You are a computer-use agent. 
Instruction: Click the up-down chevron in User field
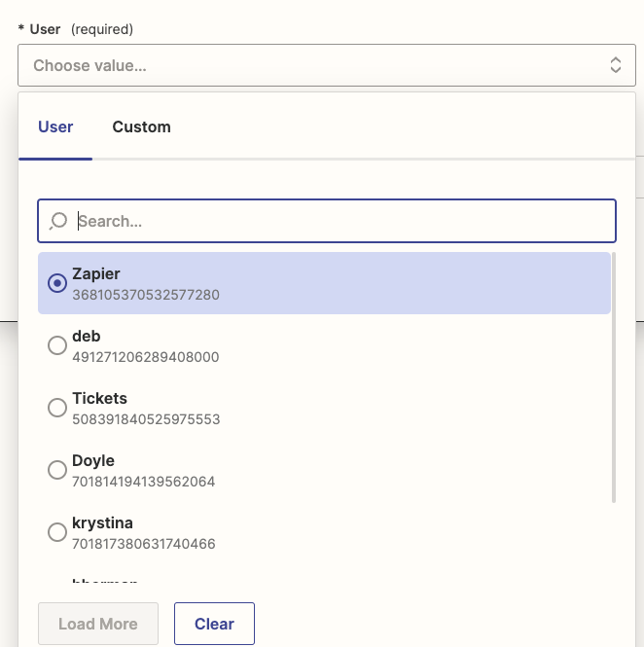(x=615, y=65)
